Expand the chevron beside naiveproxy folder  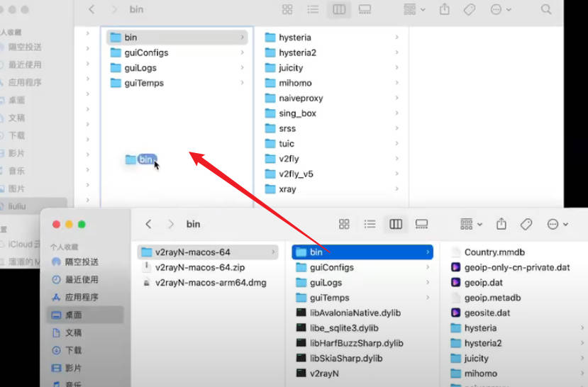point(396,98)
